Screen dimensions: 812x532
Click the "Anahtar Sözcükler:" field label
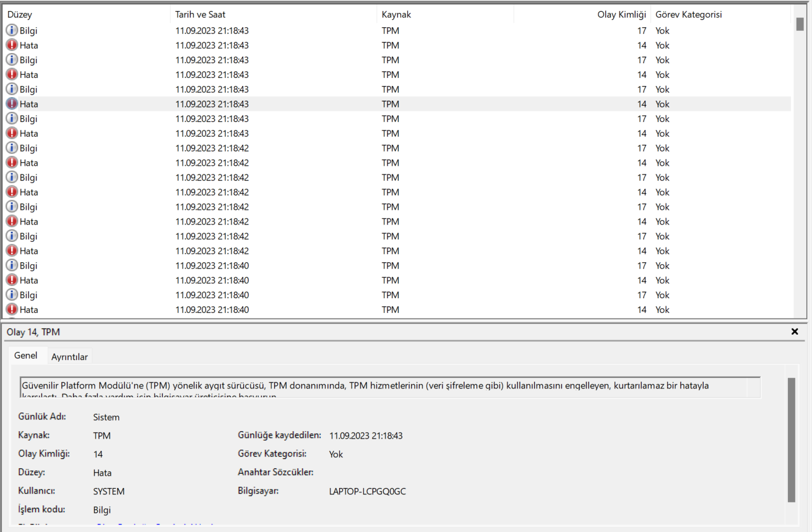276,473
